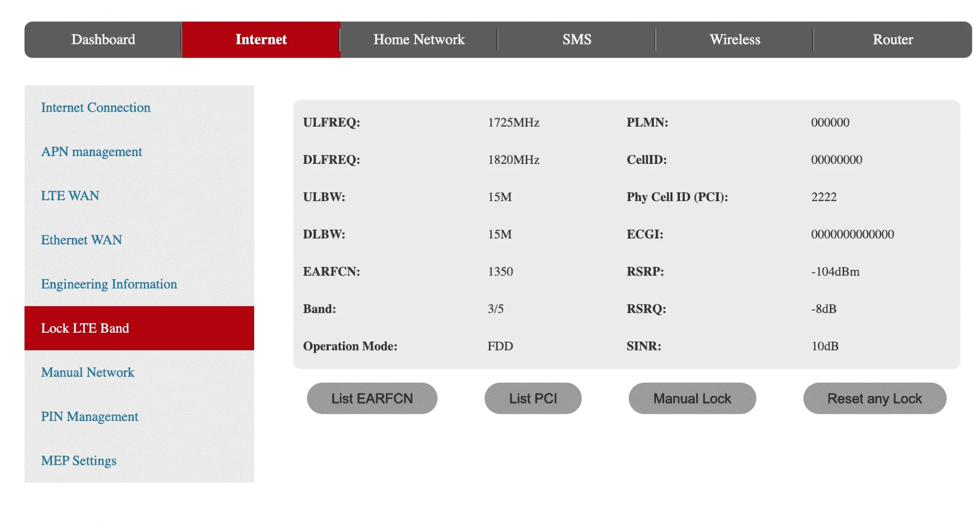Click Reset any Lock button
The width and height of the screenshot is (980, 521).
[x=875, y=399]
